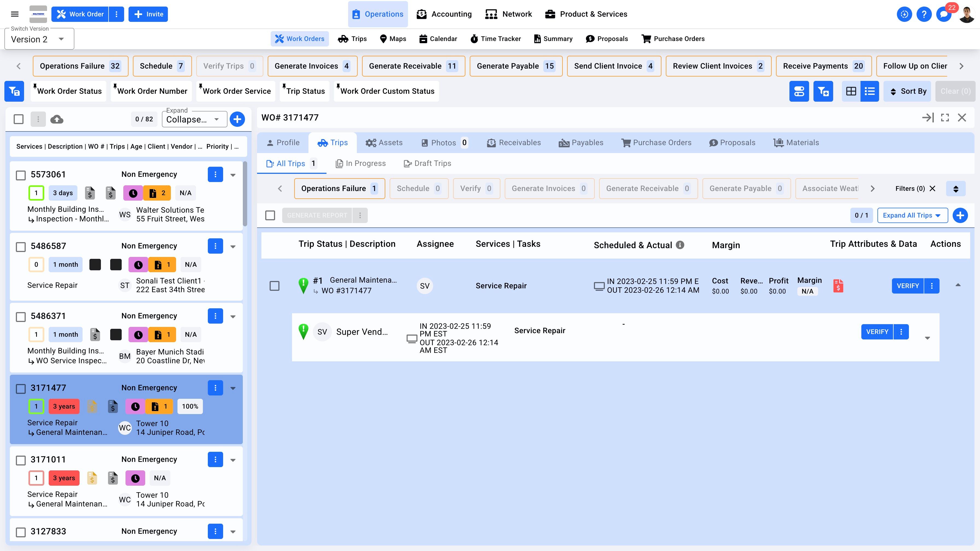Open the hamburger navigation menu

click(15, 14)
